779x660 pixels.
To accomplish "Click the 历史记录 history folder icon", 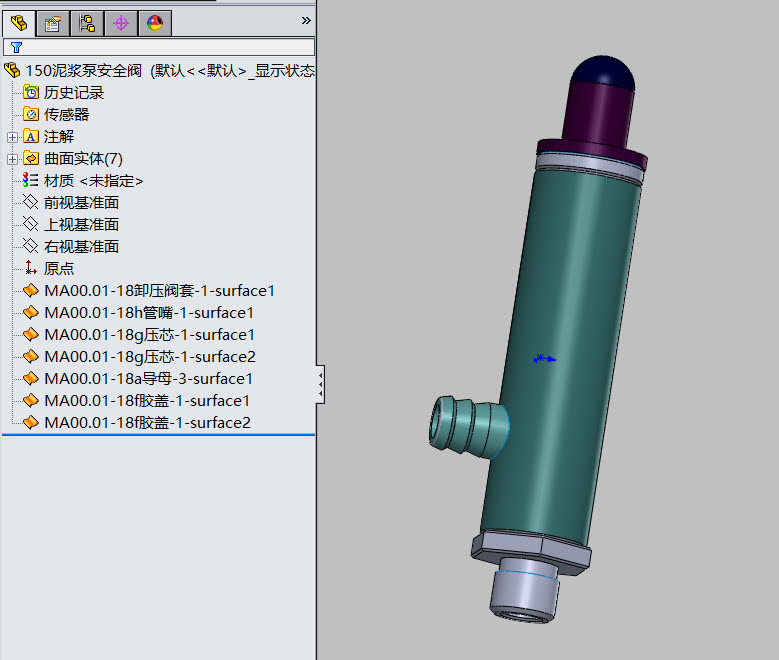I will pos(31,93).
